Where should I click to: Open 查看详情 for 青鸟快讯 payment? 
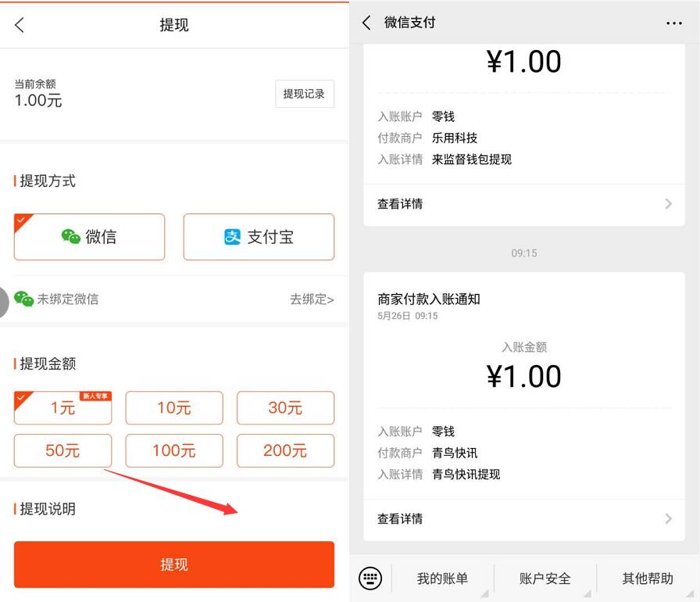pyautogui.click(x=524, y=519)
